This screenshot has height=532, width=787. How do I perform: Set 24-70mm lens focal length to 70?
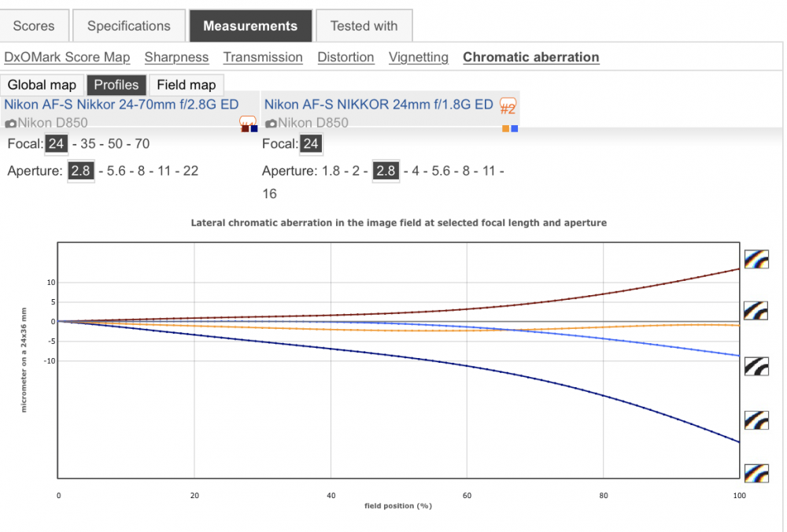point(142,144)
